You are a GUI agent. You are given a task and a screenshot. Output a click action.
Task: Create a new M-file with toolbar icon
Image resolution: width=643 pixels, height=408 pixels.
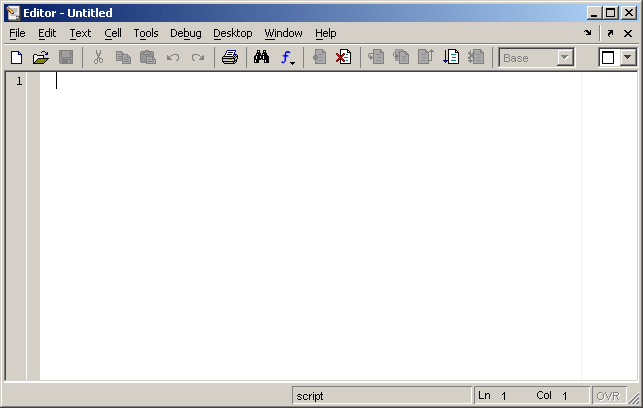tap(16, 57)
